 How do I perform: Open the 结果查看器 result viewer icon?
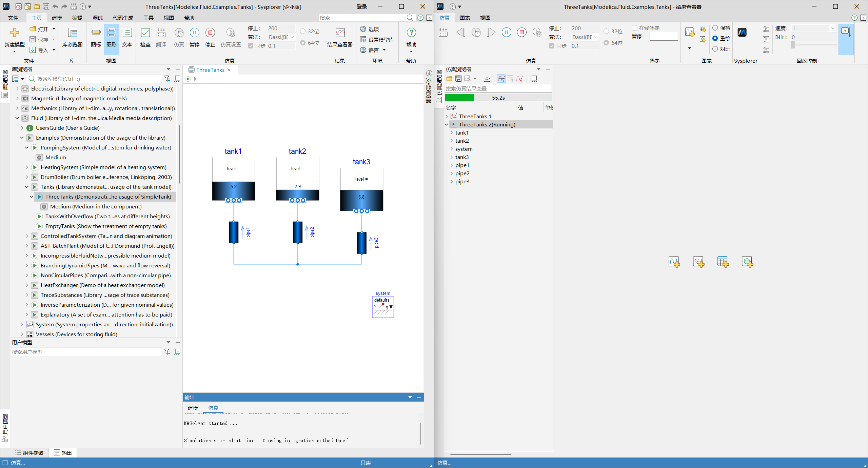pyautogui.click(x=340, y=33)
